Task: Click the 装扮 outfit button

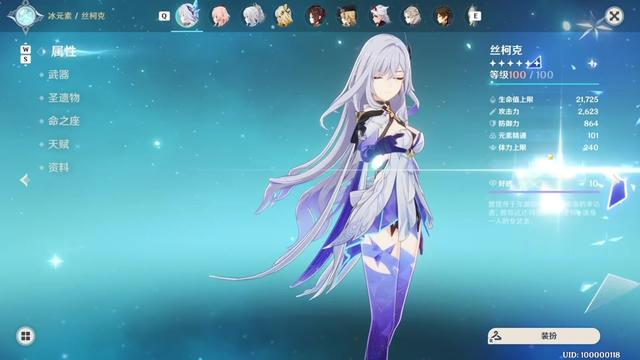Action: click(544, 336)
